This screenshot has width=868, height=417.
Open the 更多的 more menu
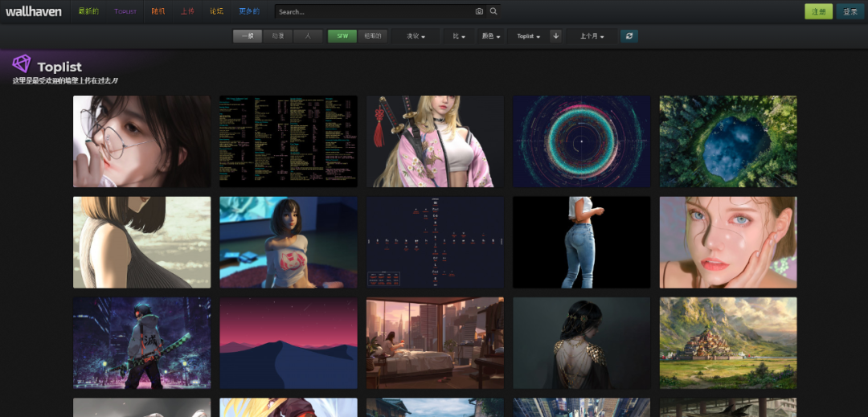click(249, 11)
